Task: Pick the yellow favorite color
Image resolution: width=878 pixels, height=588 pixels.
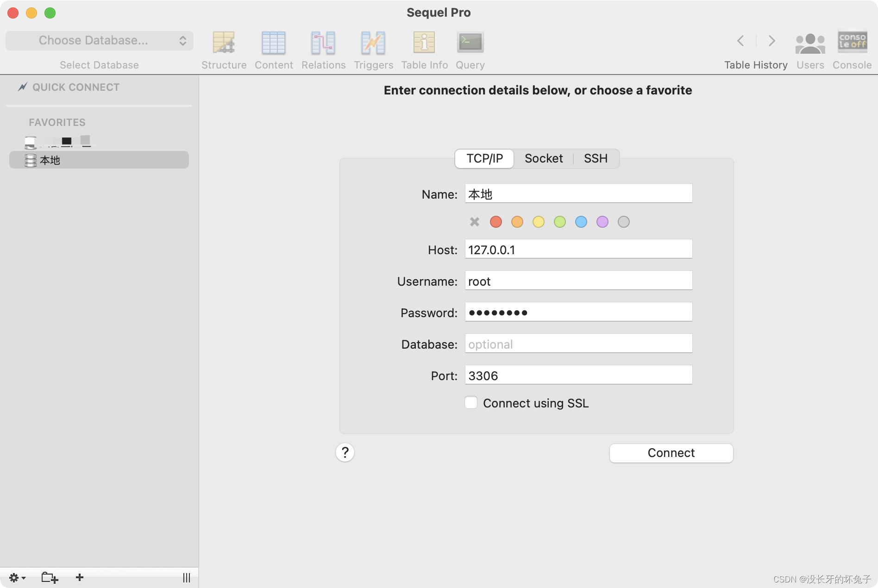Action: coord(538,222)
